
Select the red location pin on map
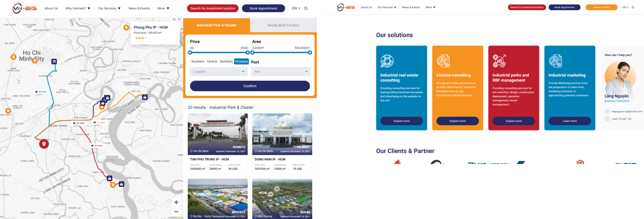(x=44, y=144)
